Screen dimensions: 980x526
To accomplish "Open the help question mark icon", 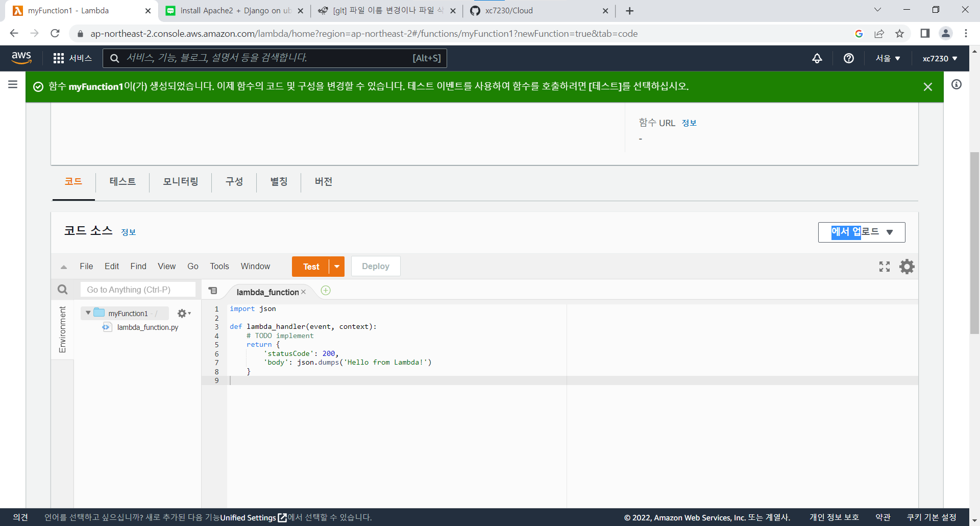I will point(849,58).
